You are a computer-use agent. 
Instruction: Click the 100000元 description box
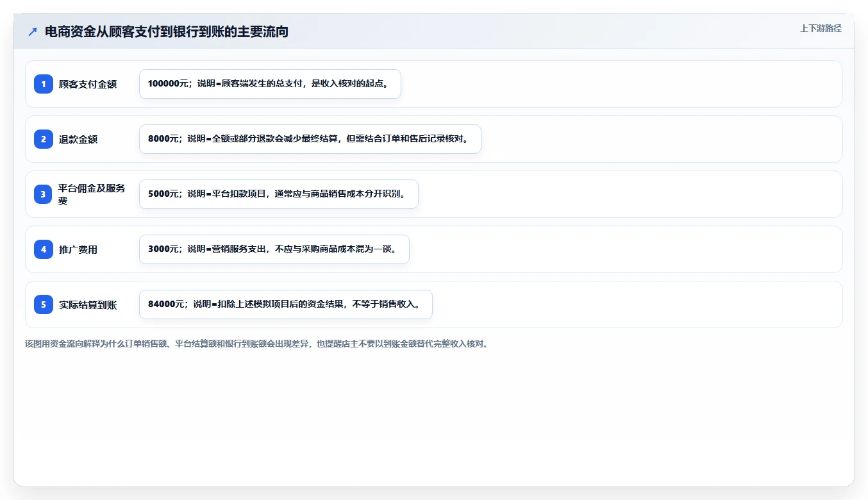pyautogui.click(x=270, y=84)
